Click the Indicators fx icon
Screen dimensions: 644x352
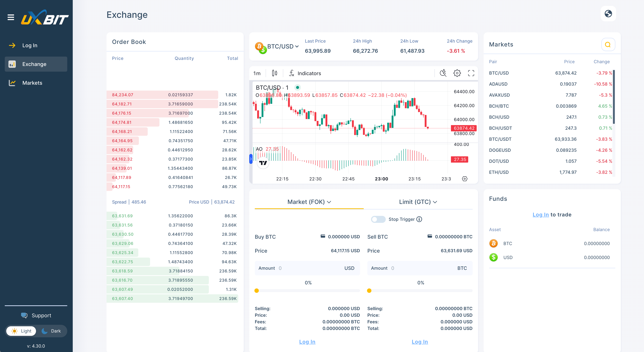coord(292,73)
